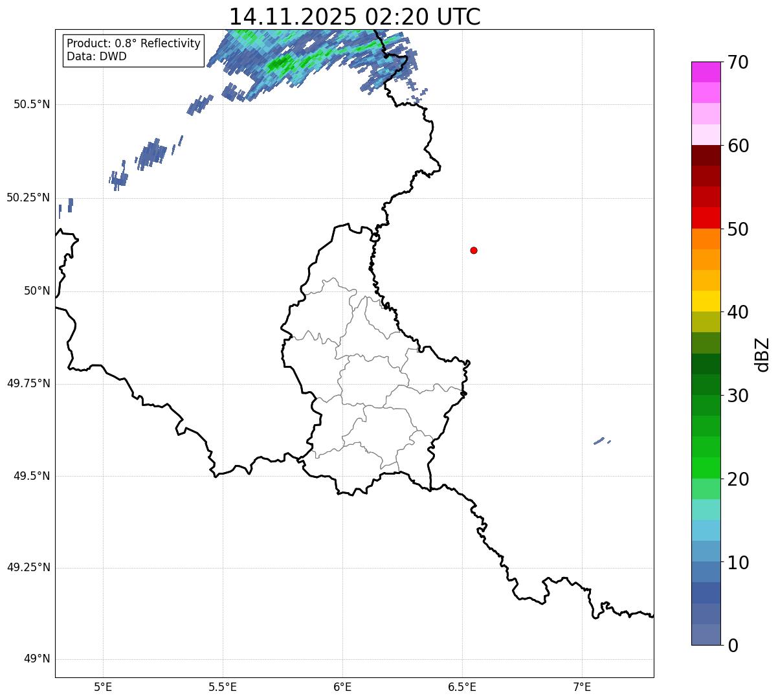The width and height of the screenshot is (778, 700).
Task: Click the 'Product: 0.8° Reflectivity' label
Action: (134, 43)
